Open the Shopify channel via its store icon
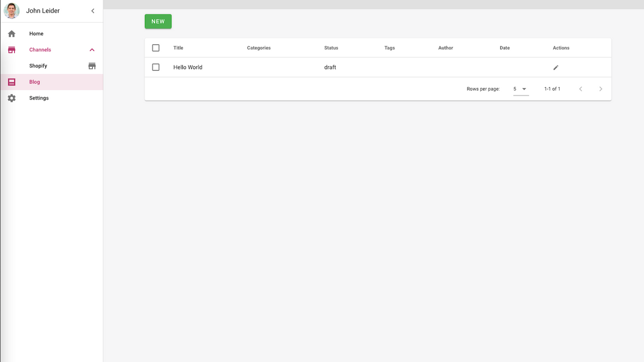644x362 pixels. tap(92, 65)
